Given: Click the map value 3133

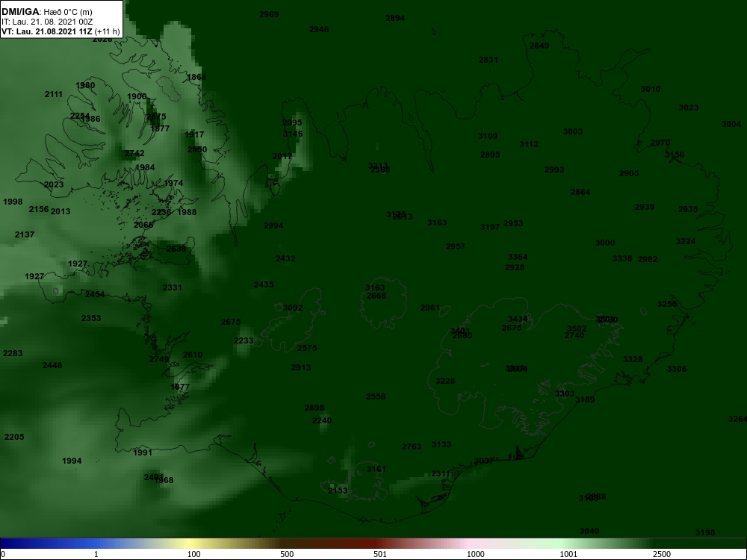Looking at the screenshot, I should click(441, 444).
